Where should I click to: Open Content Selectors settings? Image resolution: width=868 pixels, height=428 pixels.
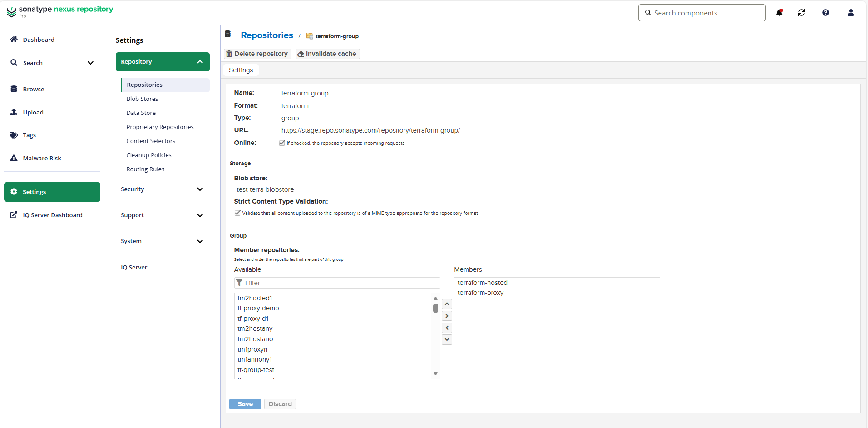pyautogui.click(x=151, y=141)
